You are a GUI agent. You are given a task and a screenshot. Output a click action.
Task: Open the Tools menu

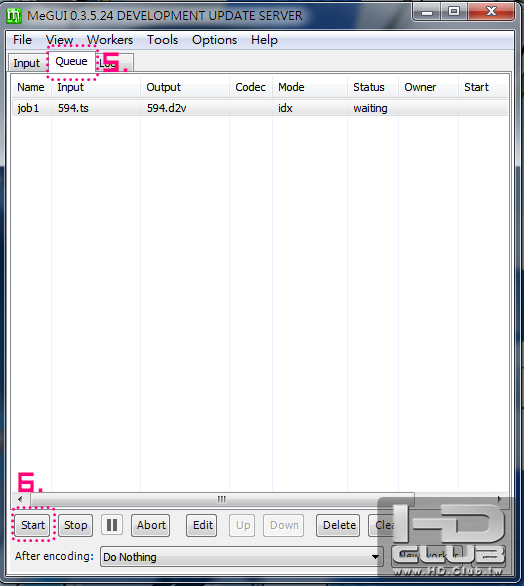click(162, 40)
